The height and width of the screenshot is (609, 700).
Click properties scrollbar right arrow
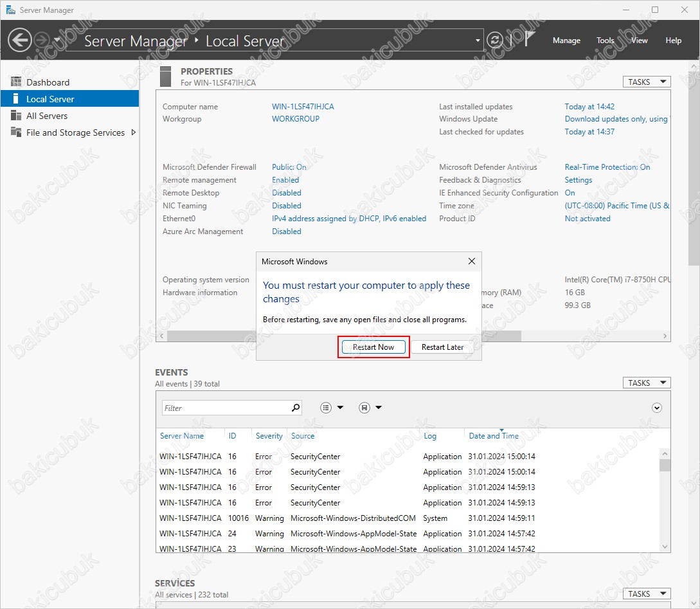tap(665, 336)
